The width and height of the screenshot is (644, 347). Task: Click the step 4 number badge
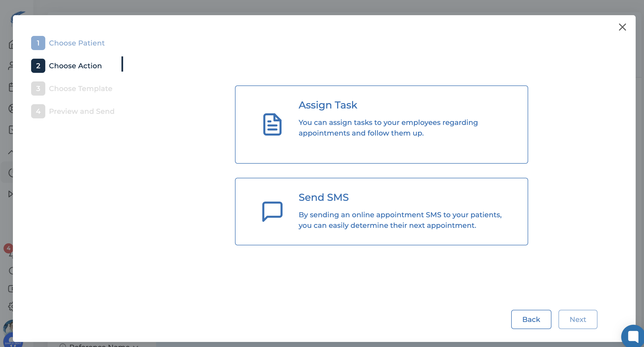tap(38, 111)
